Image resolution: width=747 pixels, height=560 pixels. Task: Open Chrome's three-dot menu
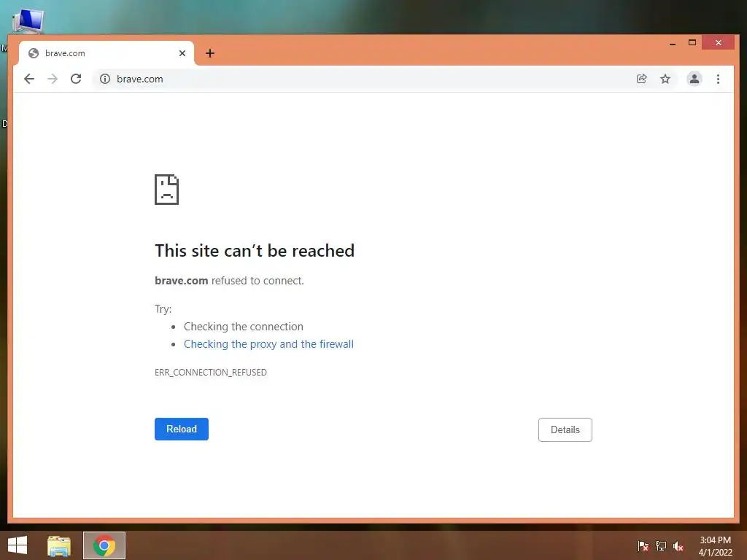pos(718,79)
